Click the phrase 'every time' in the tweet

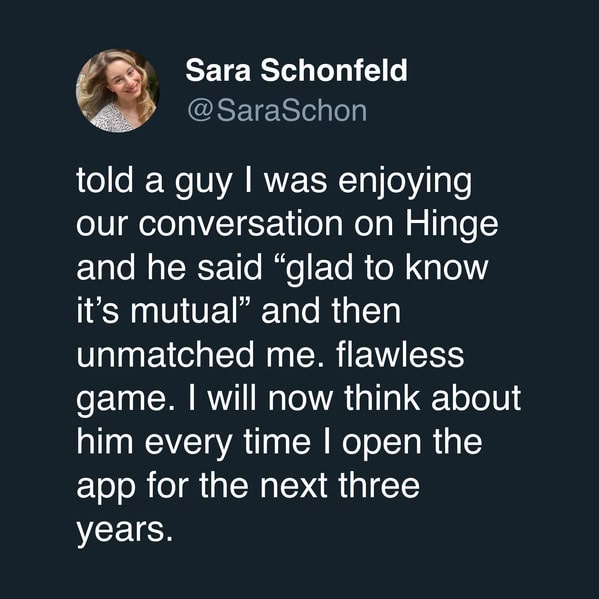point(228,443)
